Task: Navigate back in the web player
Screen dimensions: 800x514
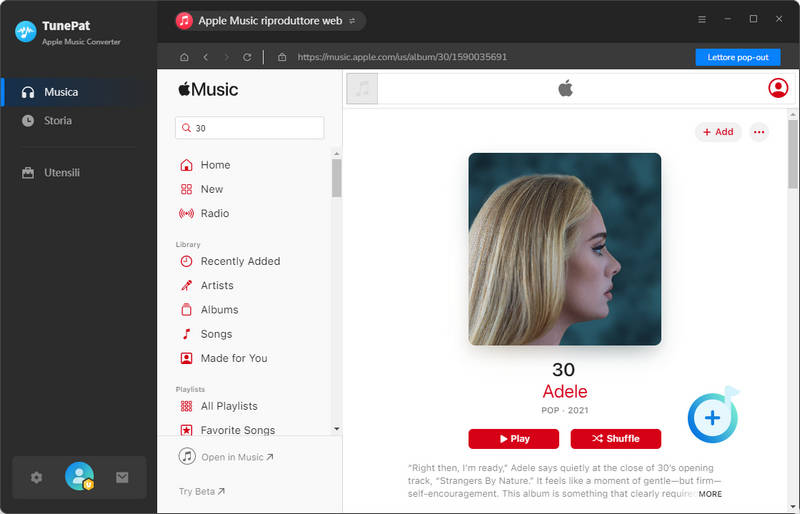Action: coord(206,57)
